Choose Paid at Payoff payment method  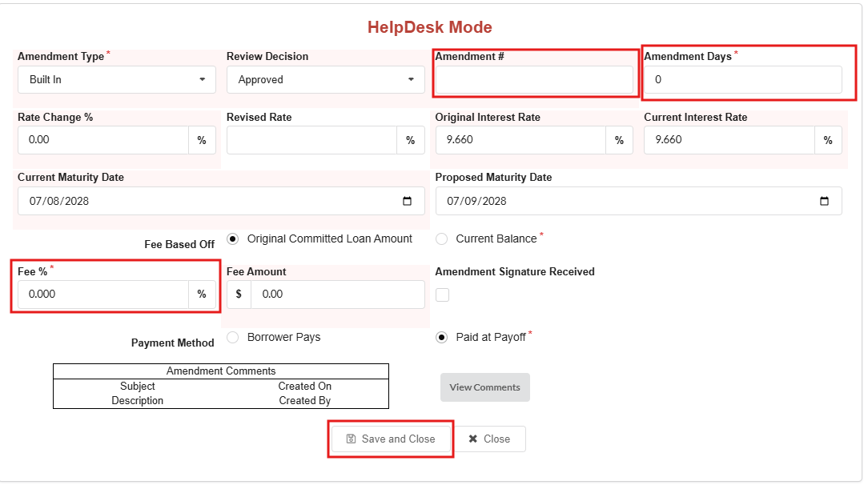(441, 338)
